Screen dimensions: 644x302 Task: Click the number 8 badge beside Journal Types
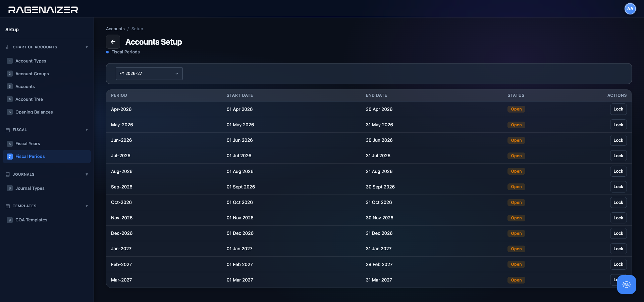[x=10, y=188]
